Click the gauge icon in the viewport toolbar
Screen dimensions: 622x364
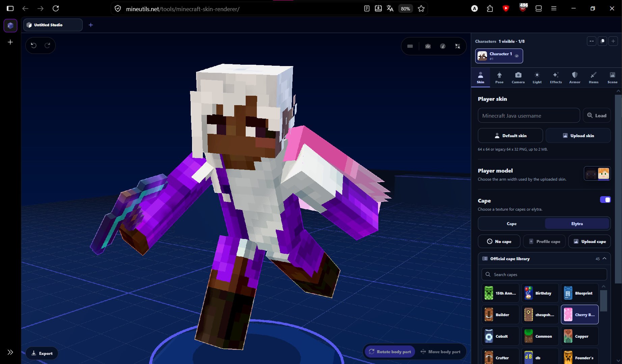(443, 46)
